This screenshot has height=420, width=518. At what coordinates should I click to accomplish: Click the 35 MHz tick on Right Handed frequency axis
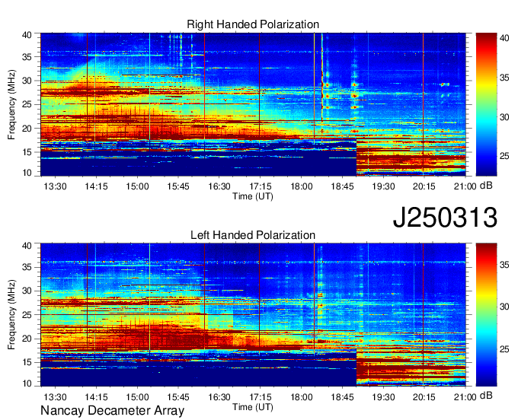[x=27, y=57]
